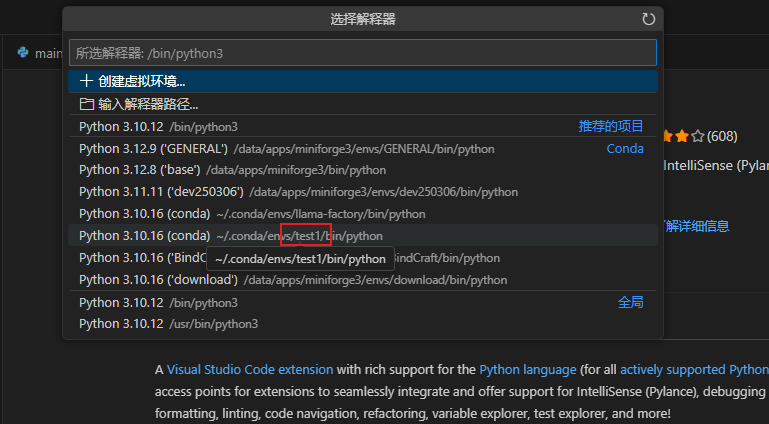
Task: Click the (608) ratings count
Action: pyautogui.click(x=722, y=136)
